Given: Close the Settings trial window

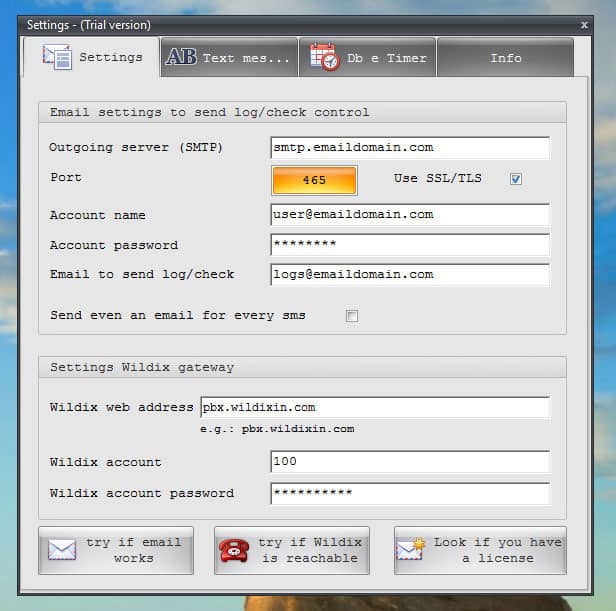Looking at the screenshot, I should 584,24.
